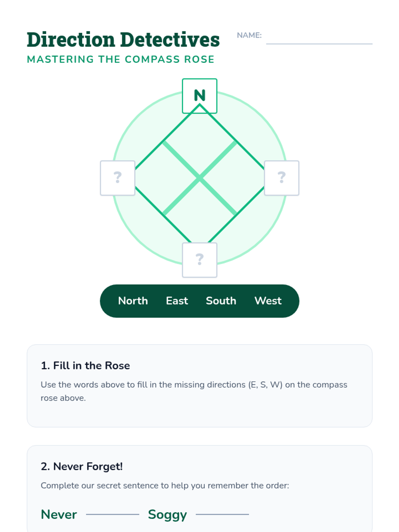Select the word South in word bank
The width and height of the screenshot is (399, 532).
tap(221, 301)
